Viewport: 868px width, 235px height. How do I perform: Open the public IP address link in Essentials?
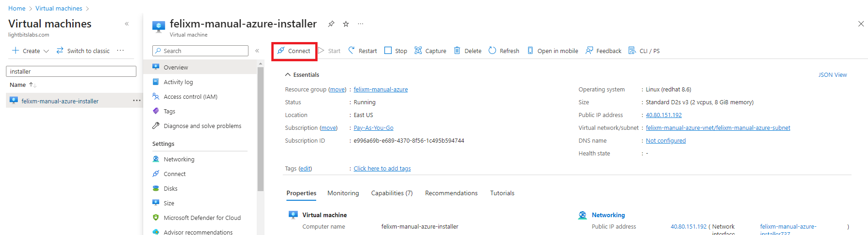(x=663, y=115)
